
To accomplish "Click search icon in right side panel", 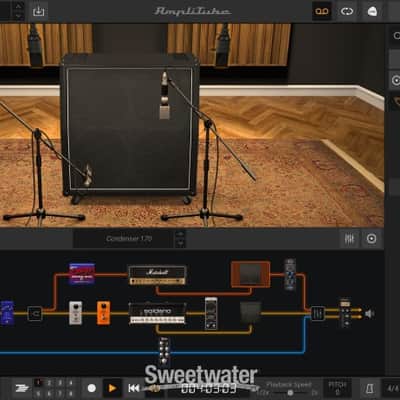I will (396, 35).
